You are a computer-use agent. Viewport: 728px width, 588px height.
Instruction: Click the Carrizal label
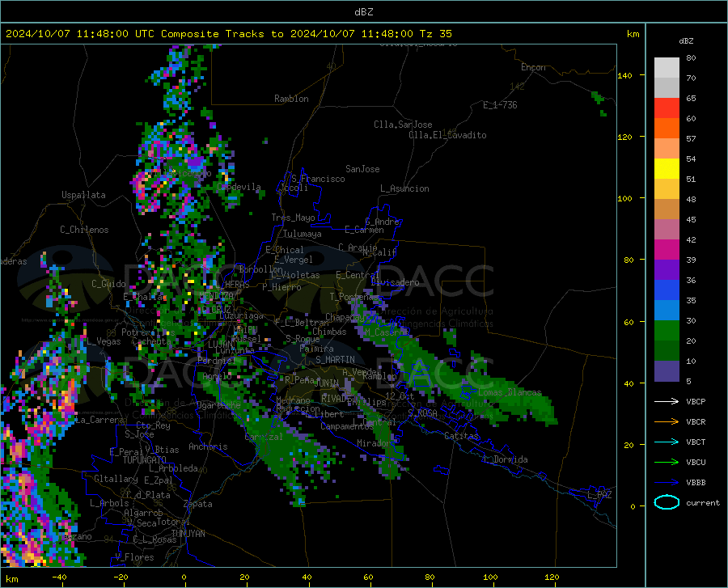[x=264, y=437]
